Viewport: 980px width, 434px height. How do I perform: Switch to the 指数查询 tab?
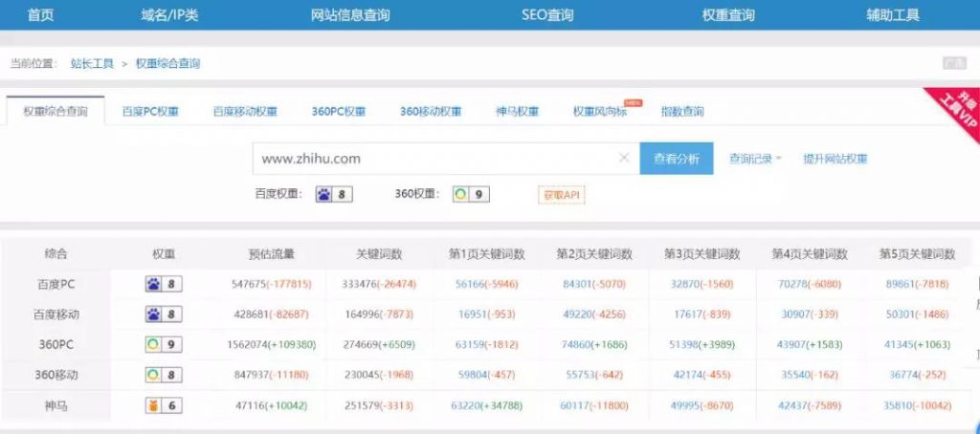click(x=682, y=112)
